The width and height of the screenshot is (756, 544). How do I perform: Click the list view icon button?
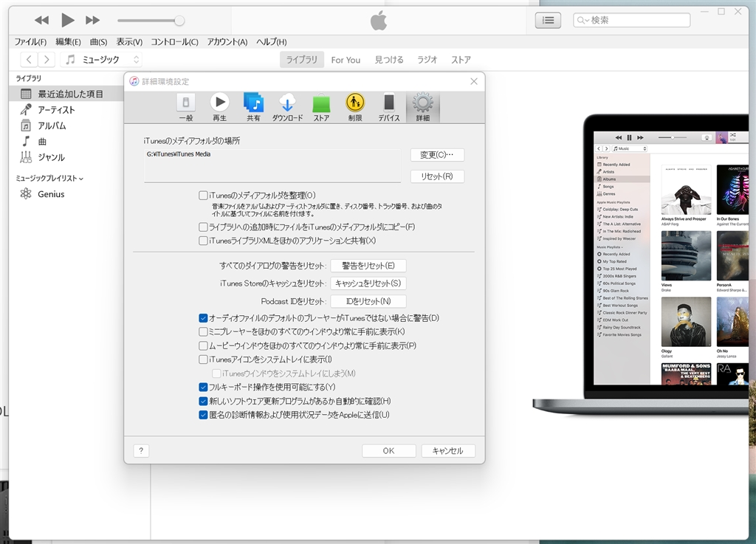[548, 20]
